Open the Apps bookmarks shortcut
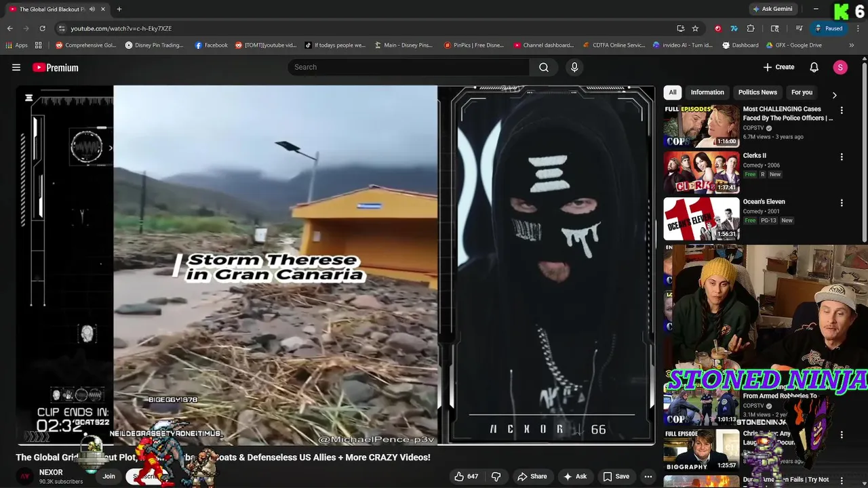Screen dimensions: 868x488 (x=16, y=45)
